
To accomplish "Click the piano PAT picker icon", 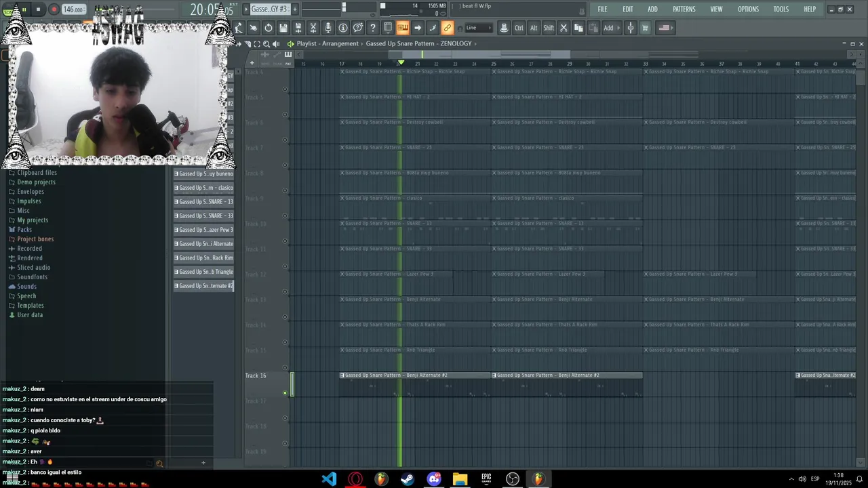I will coord(288,54).
